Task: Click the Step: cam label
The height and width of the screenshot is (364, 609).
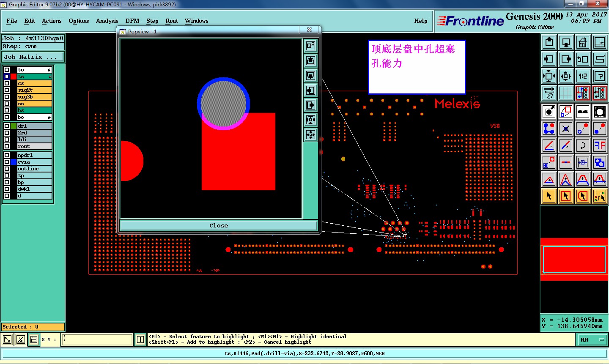Action: tap(33, 47)
